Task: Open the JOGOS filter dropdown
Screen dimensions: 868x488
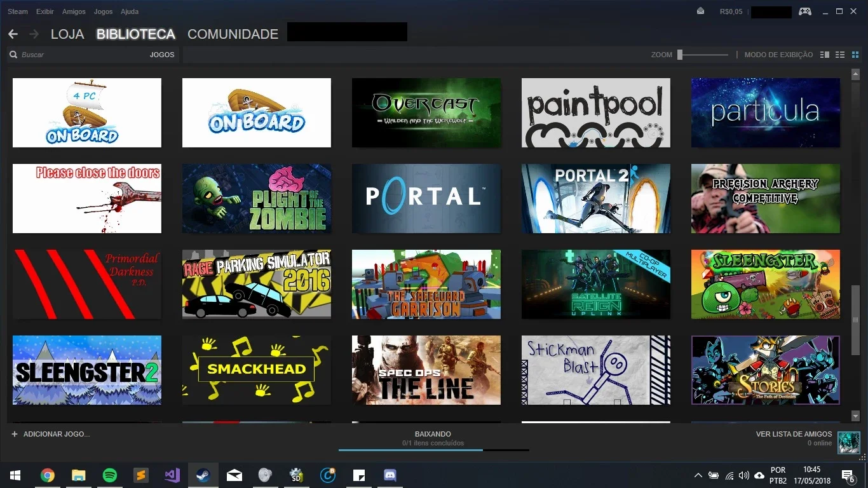Action: 162,55
